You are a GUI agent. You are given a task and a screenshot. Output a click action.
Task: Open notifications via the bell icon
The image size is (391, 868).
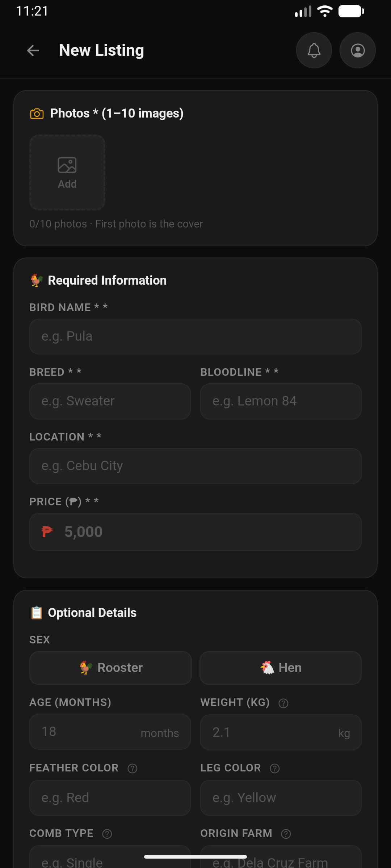314,50
